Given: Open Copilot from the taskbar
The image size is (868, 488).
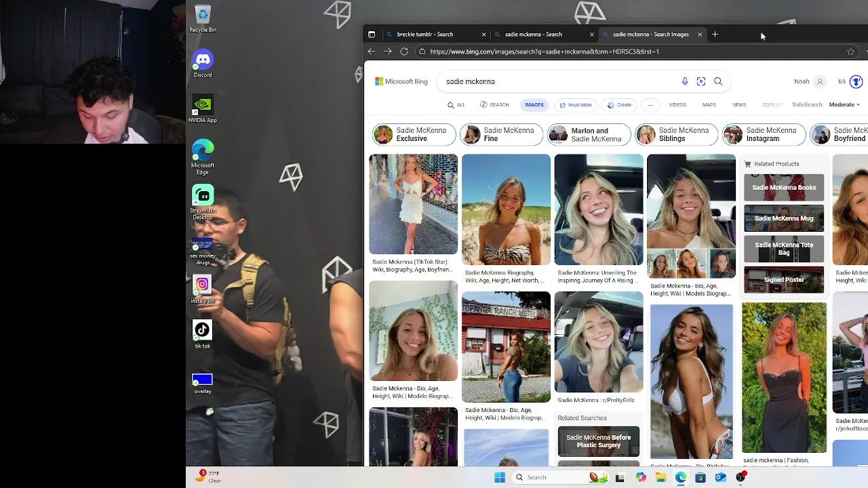Looking at the screenshot, I should (x=641, y=477).
